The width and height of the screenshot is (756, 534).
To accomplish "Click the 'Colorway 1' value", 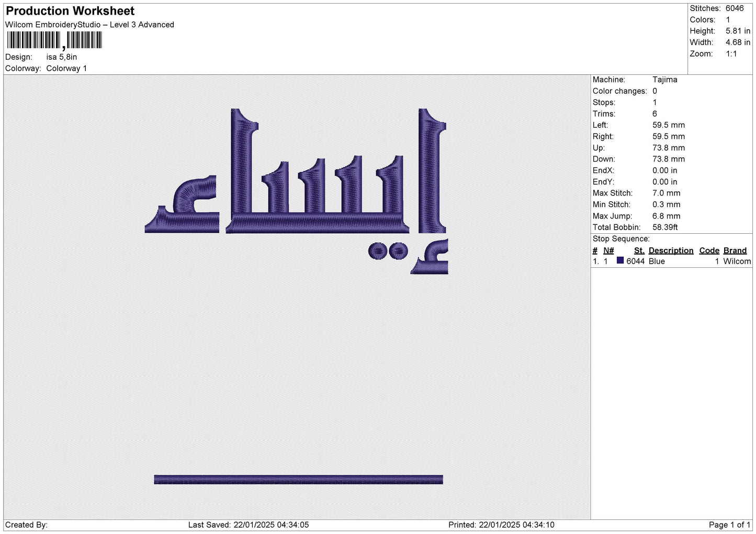I will (x=66, y=69).
